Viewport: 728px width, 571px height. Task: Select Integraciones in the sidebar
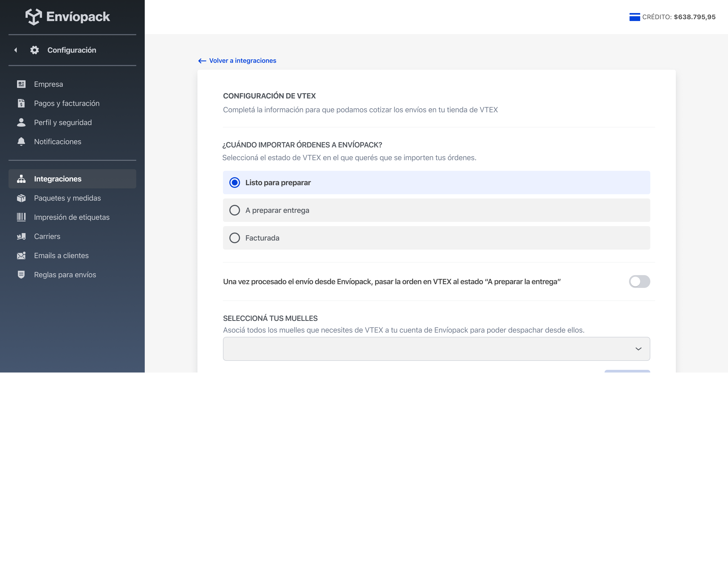point(72,179)
